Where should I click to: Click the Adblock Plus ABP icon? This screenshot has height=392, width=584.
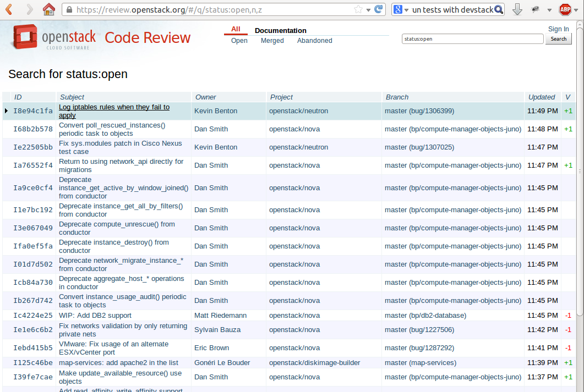(x=565, y=9)
